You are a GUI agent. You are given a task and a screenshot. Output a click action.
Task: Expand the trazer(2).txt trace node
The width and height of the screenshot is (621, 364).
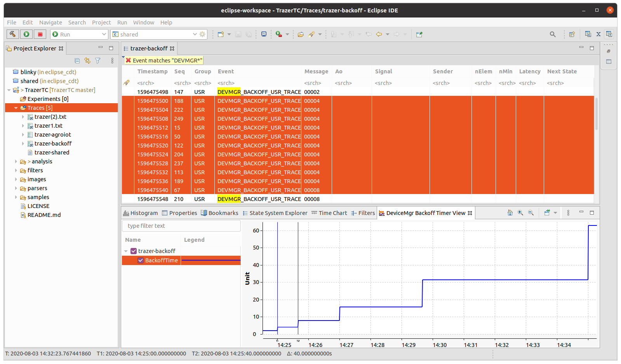click(23, 117)
